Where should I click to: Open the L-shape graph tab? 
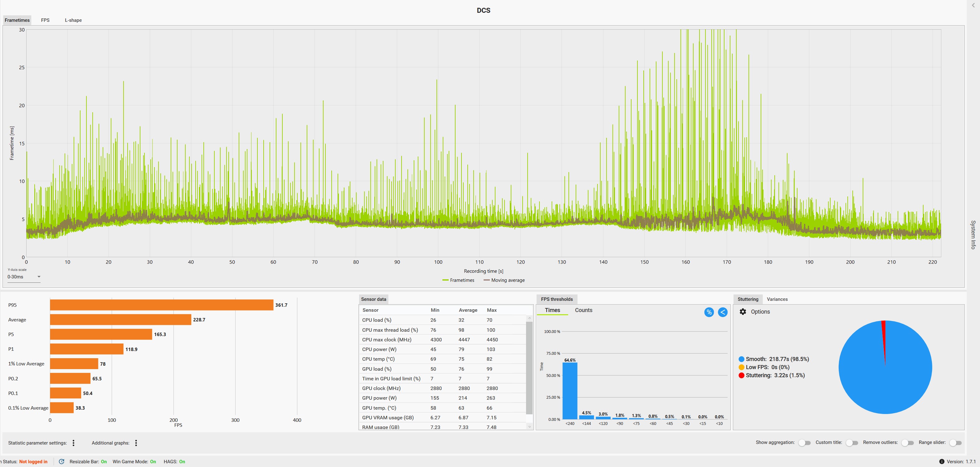click(x=73, y=20)
